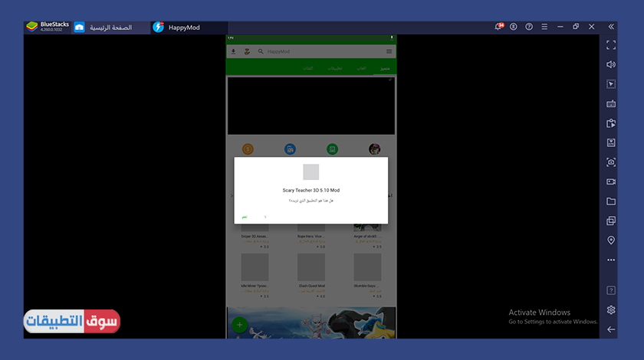Image resolution: width=644 pixels, height=360 pixels.
Task: Confirm with the green نعم button
Action: pos(245,217)
